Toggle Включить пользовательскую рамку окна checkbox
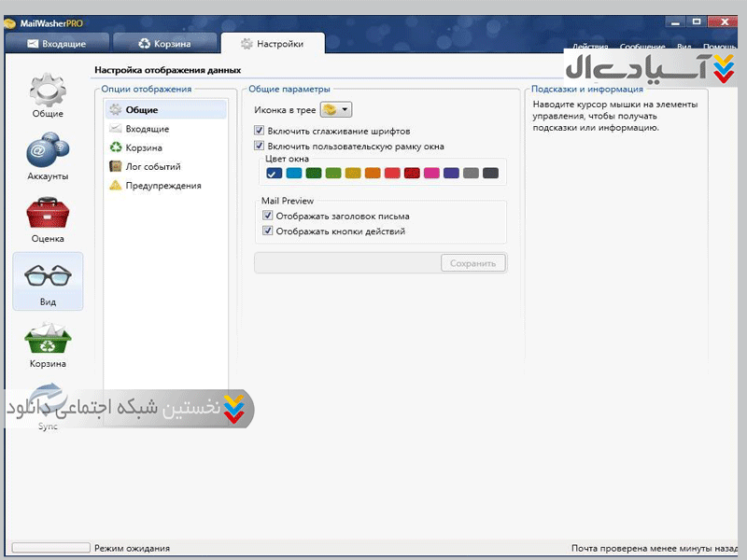Image resolution: width=747 pixels, height=560 pixels. pyautogui.click(x=261, y=147)
